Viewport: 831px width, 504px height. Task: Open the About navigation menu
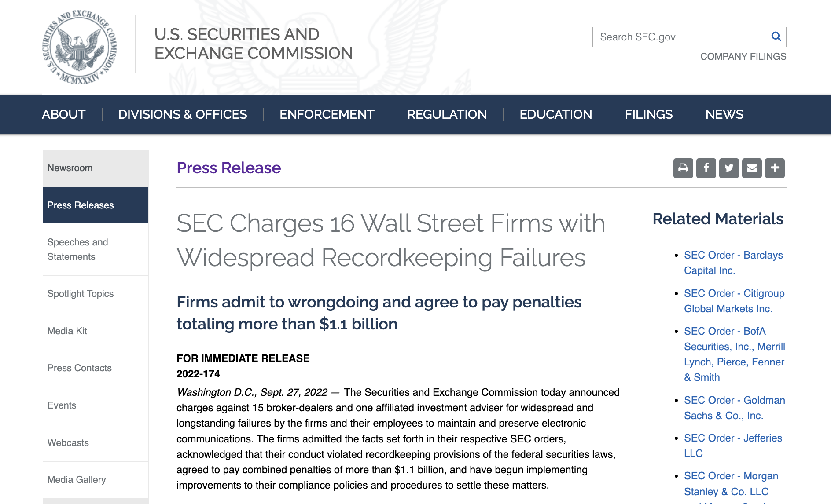(64, 114)
